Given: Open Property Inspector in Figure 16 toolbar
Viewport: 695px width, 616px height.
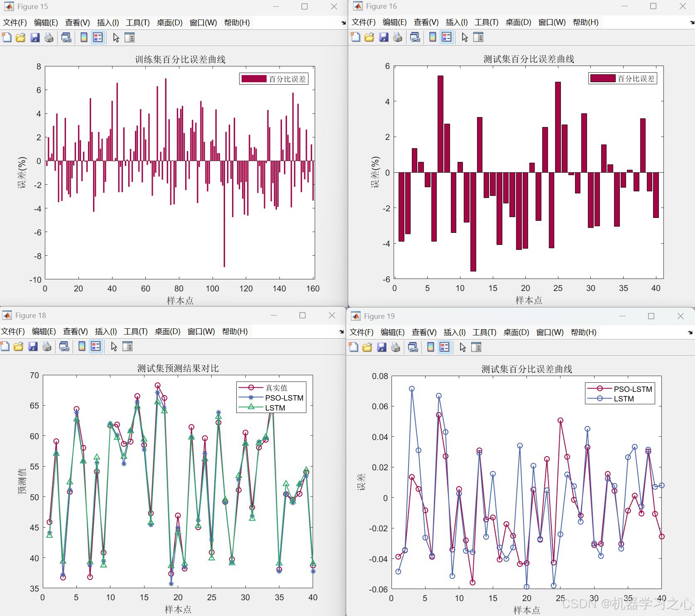Looking at the screenshot, I should pyautogui.click(x=478, y=37).
